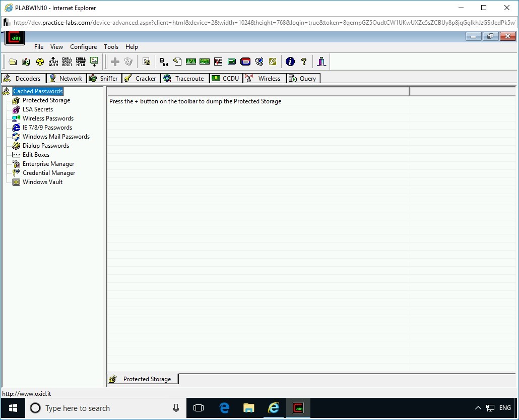Click the NTLM Auth toolbar icon
Screen dimensions: 519x420
click(53, 62)
